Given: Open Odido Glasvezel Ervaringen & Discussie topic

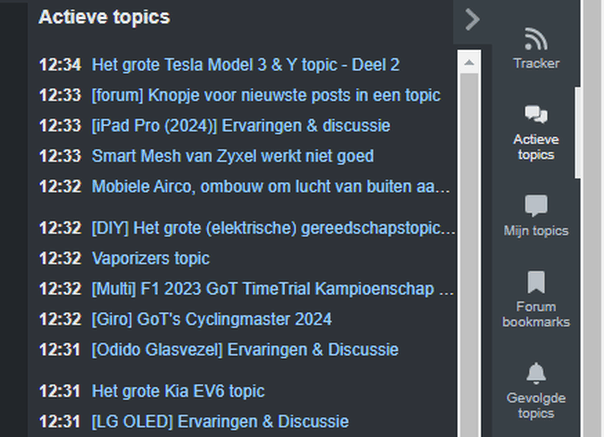Looking at the screenshot, I should [x=245, y=350].
